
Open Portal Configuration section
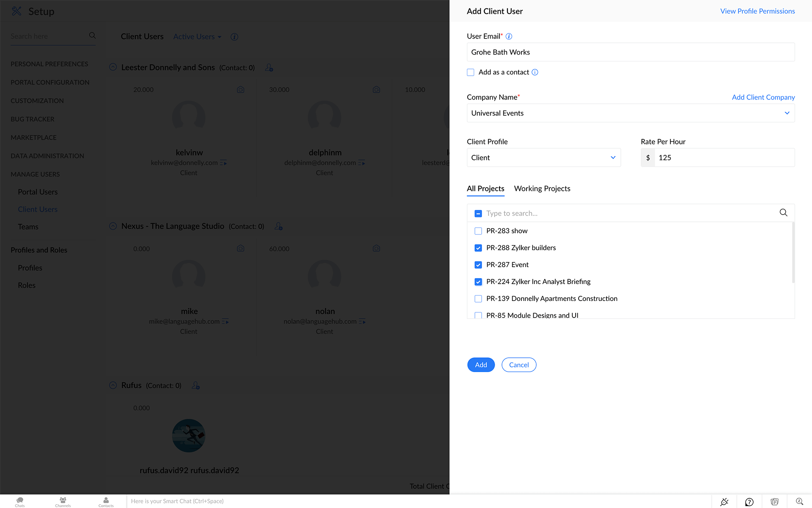point(50,83)
